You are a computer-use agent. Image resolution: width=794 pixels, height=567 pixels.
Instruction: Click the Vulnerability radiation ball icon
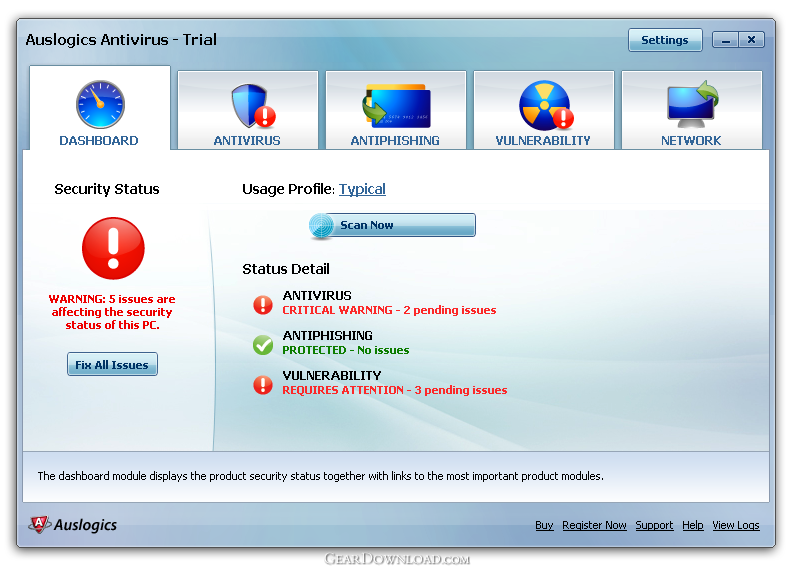point(546,105)
